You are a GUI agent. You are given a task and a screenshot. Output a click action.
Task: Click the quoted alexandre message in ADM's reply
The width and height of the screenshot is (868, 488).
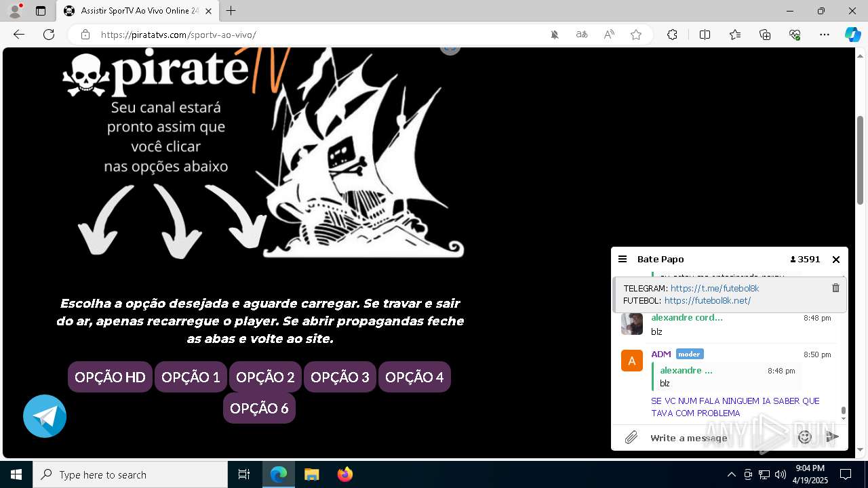coord(726,377)
